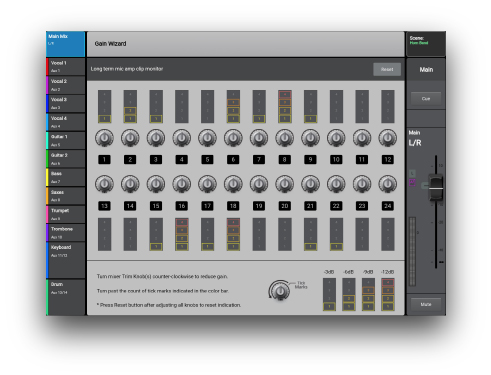The image size is (491, 375).
Task: Toggle the L assign indicator beside fader
Action: pos(412,173)
